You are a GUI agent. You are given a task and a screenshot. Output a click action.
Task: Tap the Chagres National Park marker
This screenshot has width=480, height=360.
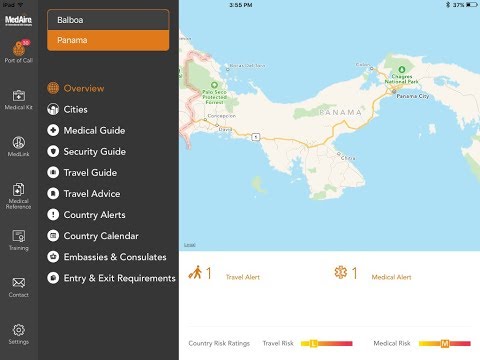402,69
